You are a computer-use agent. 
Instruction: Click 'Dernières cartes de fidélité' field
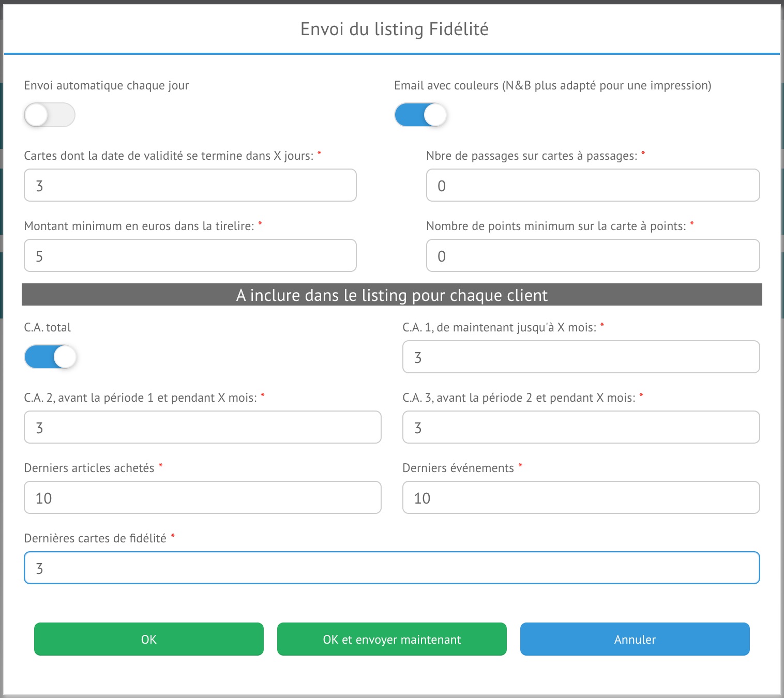click(391, 568)
